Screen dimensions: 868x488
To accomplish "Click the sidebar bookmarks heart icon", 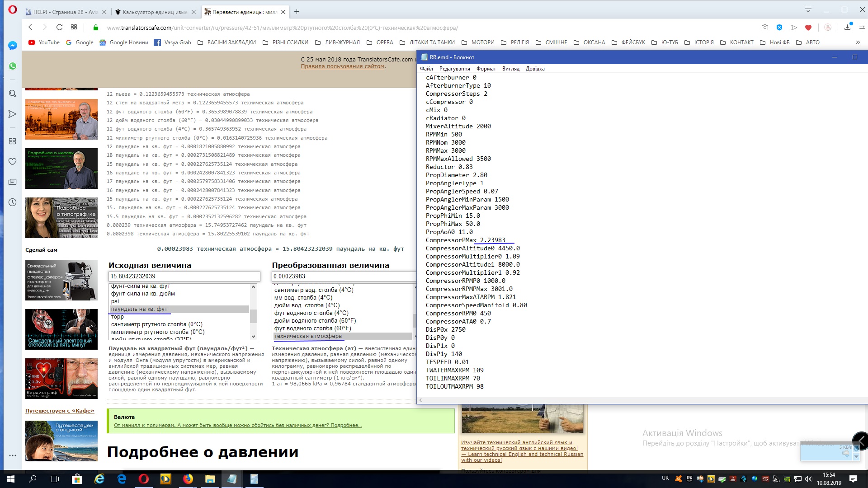I will [13, 162].
